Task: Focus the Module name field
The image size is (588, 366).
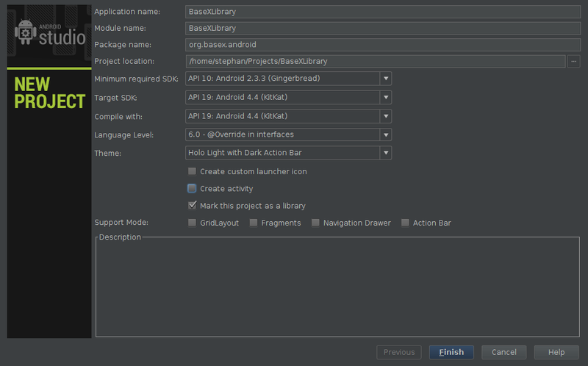Action: click(383, 28)
